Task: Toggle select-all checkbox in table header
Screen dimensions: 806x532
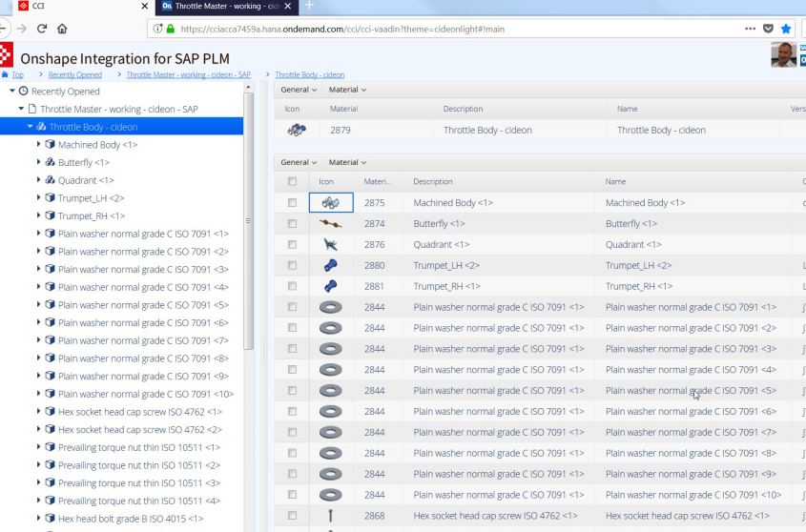Action: coord(292,181)
